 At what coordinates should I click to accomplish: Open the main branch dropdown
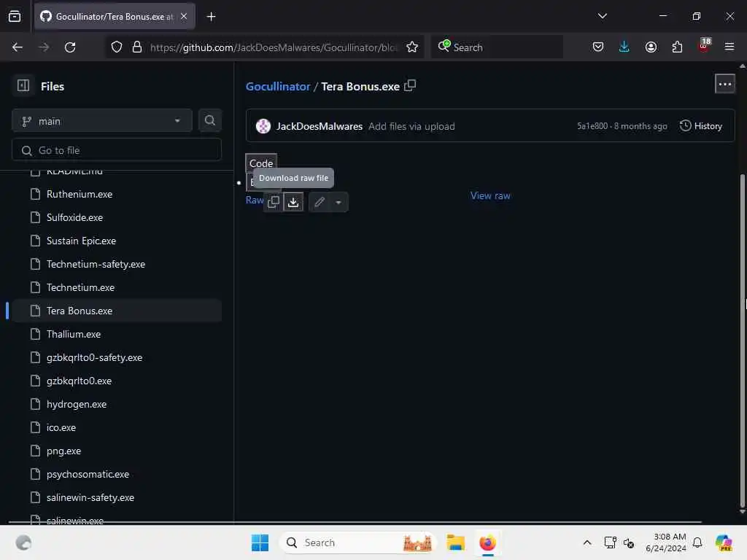(102, 121)
